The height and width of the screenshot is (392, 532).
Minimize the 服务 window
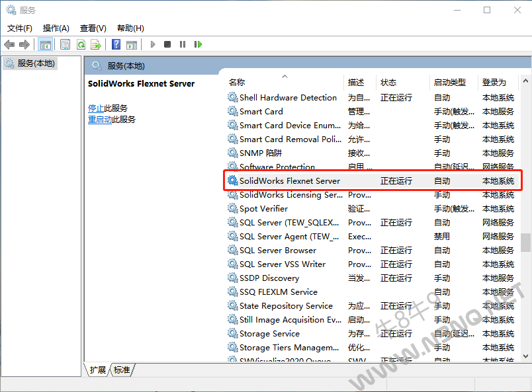(x=457, y=10)
